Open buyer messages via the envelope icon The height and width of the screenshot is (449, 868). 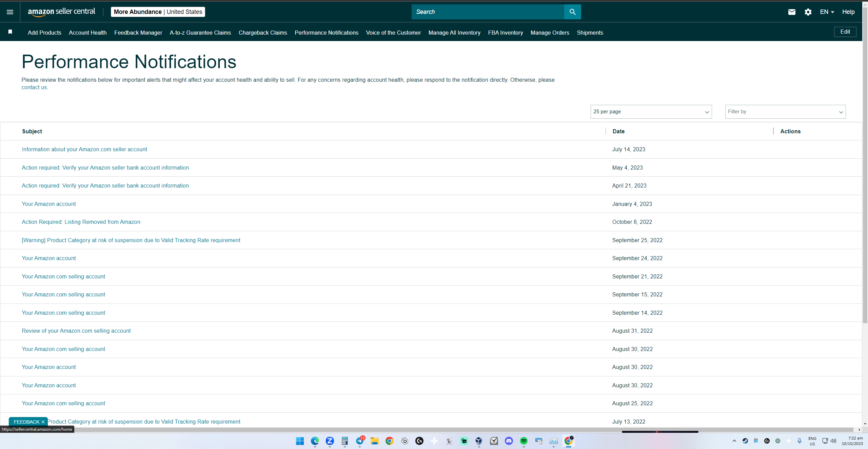(792, 12)
